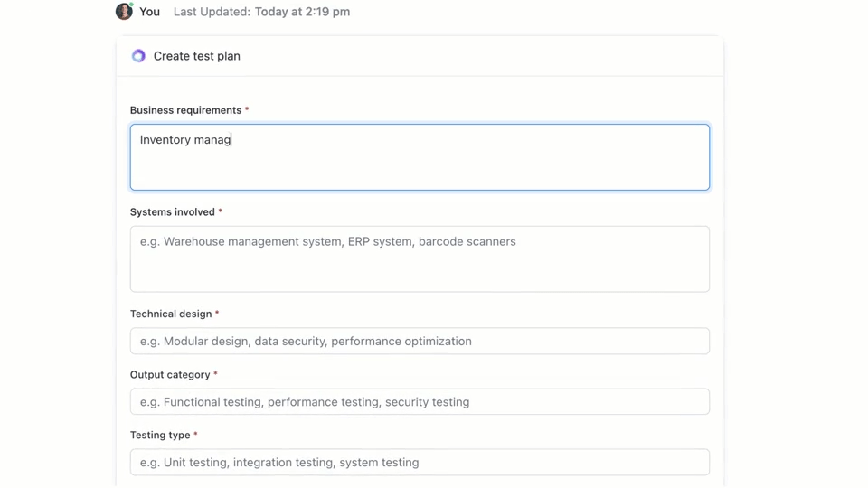This screenshot has height=488, width=868.
Task: Click the "Business requirements" label
Action: pyautogui.click(x=185, y=110)
